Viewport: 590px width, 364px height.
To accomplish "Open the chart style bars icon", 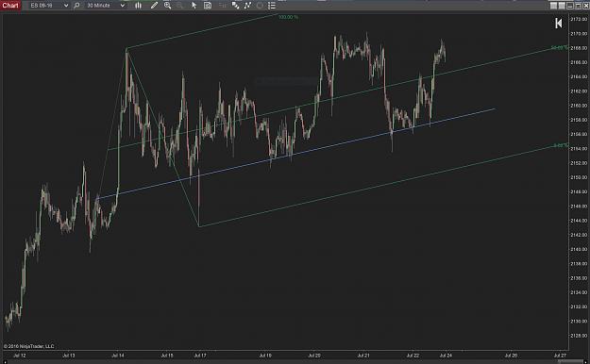I will [x=139, y=6].
